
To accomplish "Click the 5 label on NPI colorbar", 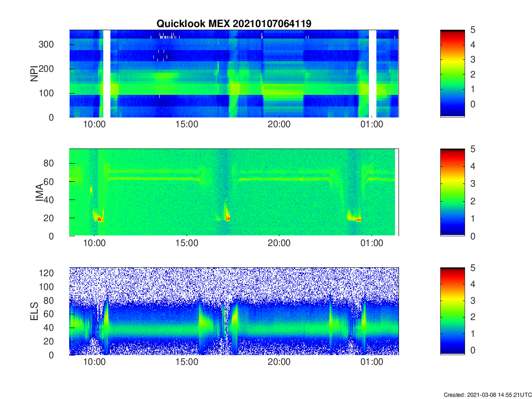I will (x=473, y=30).
